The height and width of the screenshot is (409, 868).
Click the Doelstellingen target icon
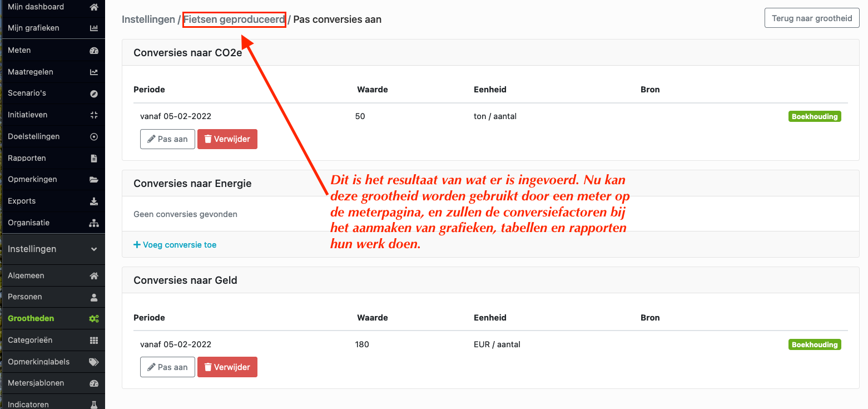click(94, 137)
